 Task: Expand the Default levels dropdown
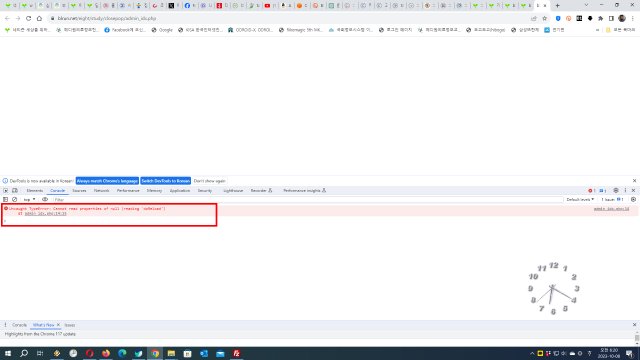[x=580, y=200]
